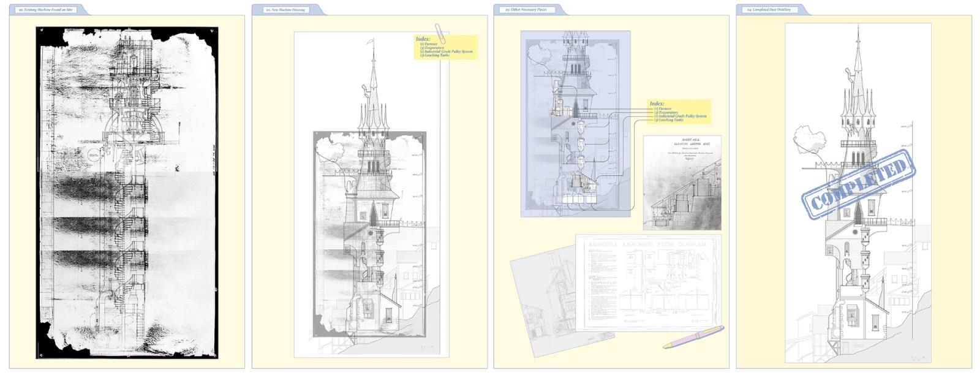
Task: Open the "01. Existing Machine Found on Site" folder tab
Action: [x=47, y=10]
